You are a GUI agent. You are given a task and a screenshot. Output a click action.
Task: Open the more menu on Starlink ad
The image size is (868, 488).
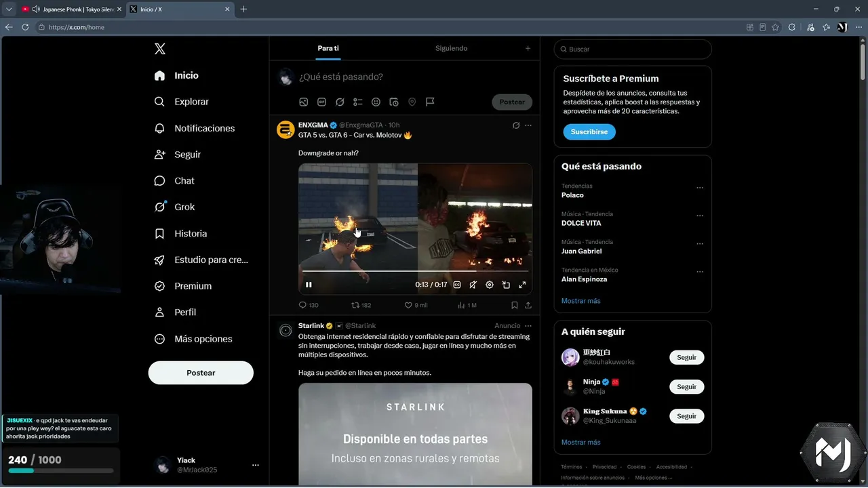[528, 326]
